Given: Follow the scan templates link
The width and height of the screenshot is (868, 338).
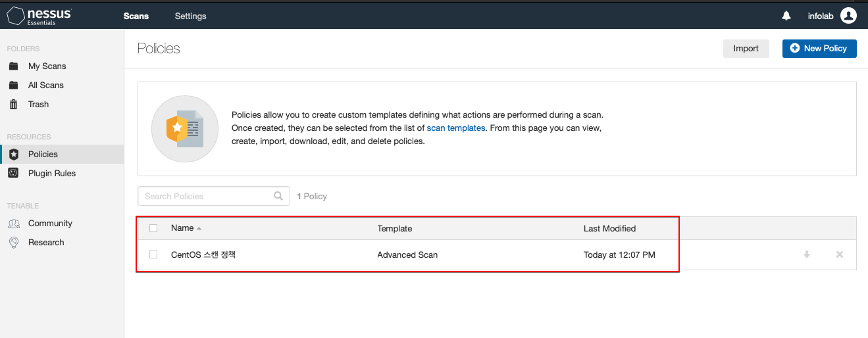Looking at the screenshot, I should click(x=456, y=128).
